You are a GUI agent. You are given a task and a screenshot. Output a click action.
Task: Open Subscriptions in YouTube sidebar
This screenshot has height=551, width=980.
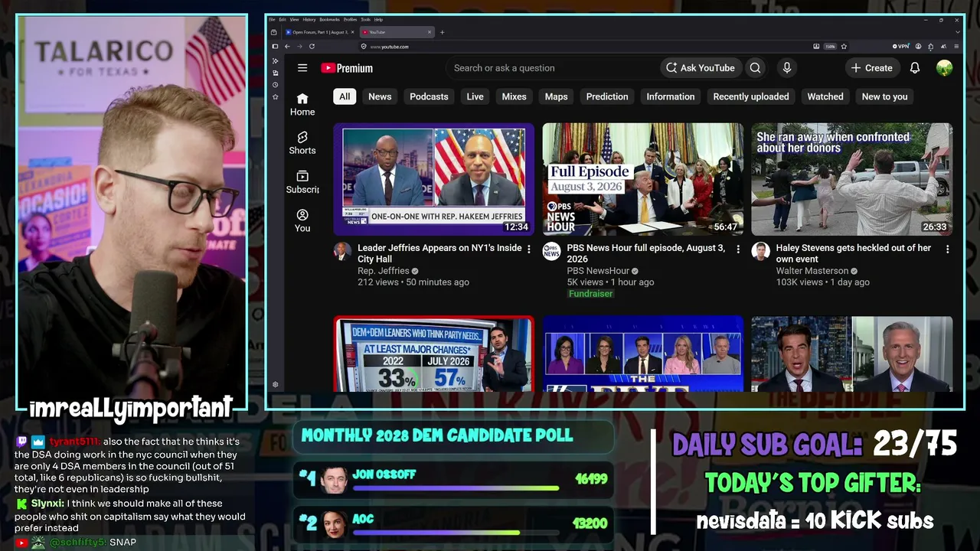[302, 182]
